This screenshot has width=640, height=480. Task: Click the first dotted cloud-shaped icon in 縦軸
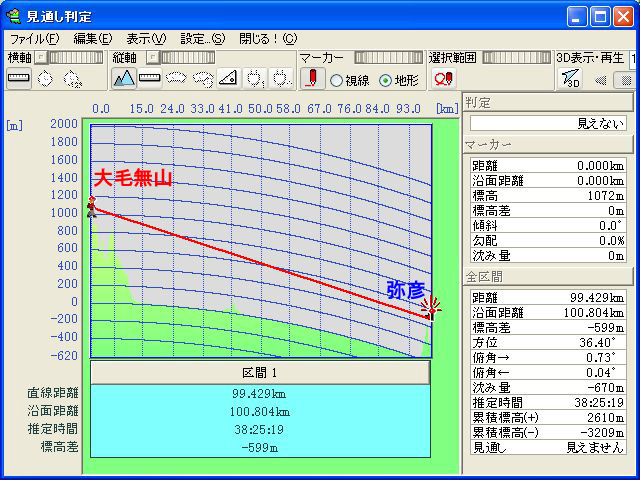pyautogui.click(x=176, y=78)
